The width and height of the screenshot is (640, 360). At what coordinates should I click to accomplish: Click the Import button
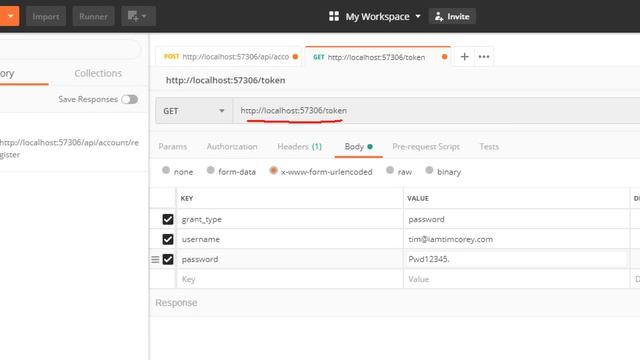tap(46, 16)
